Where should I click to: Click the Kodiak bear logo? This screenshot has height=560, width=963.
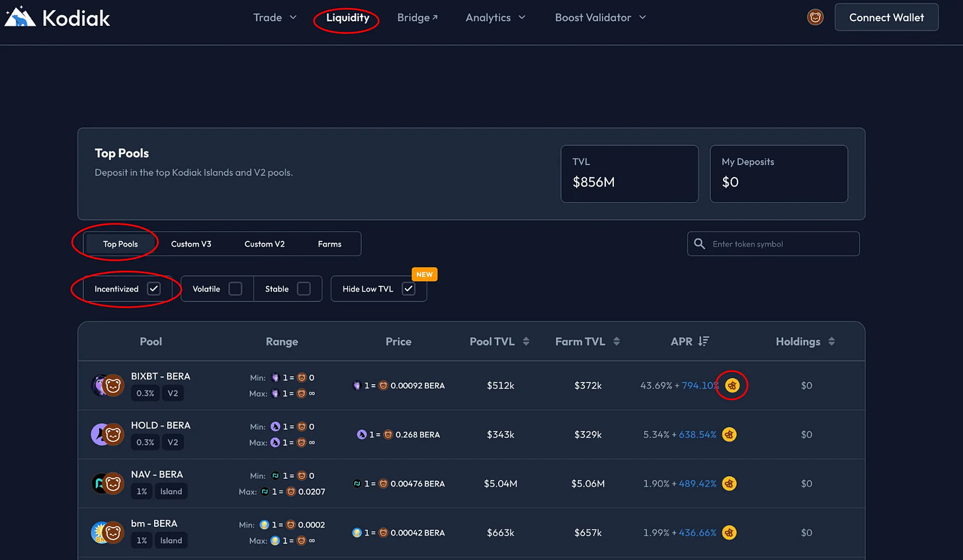click(x=20, y=17)
